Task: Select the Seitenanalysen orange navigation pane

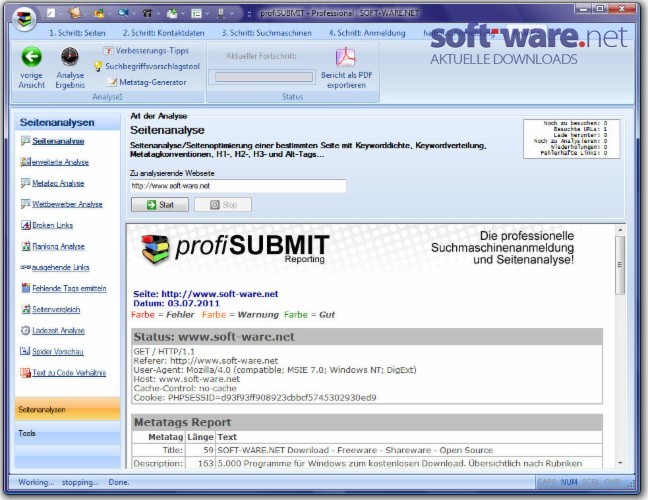Action: coord(67,410)
